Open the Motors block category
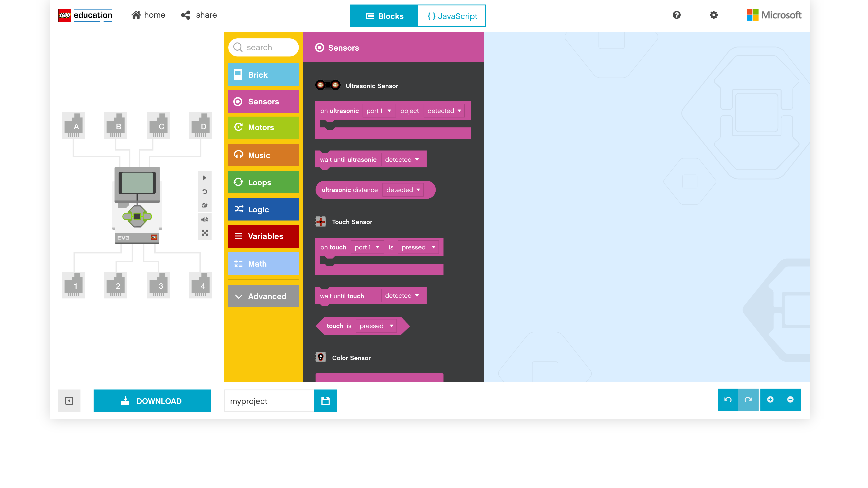 point(263,127)
